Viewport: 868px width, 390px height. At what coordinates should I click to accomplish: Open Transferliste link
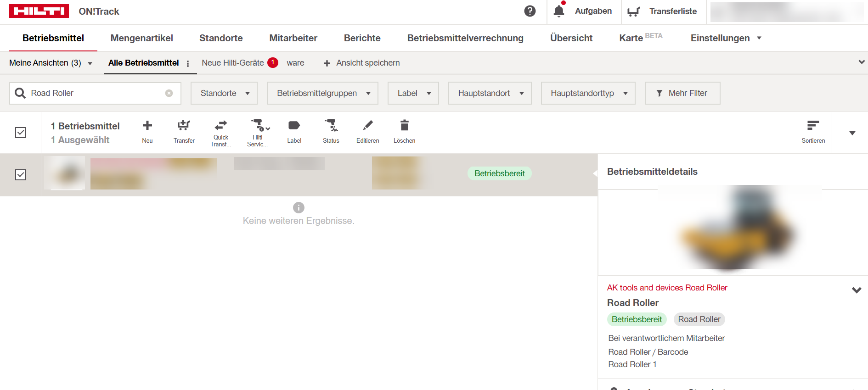click(673, 11)
